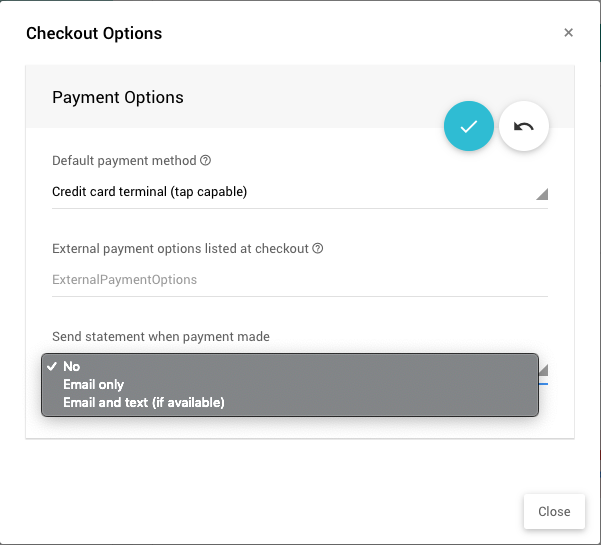Select the No option in the list
The width and height of the screenshot is (601, 545).
click(72, 366)
